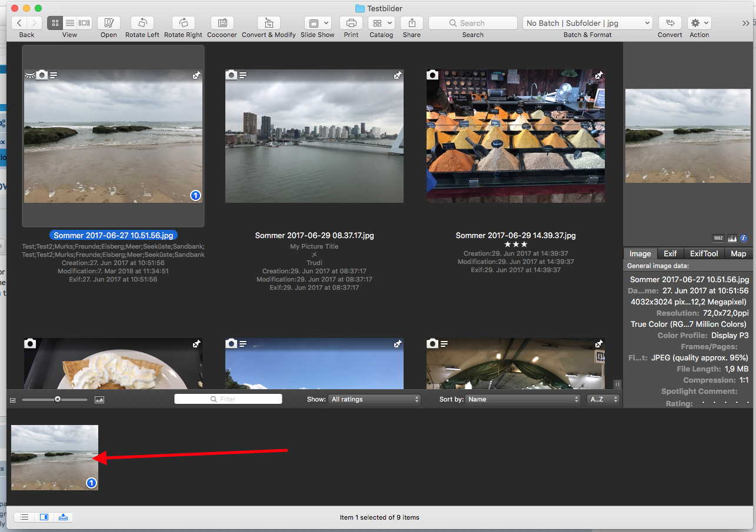Toggle the preview side panel button
This screenshot has width=756, height=532.
[x=44, y=517]
